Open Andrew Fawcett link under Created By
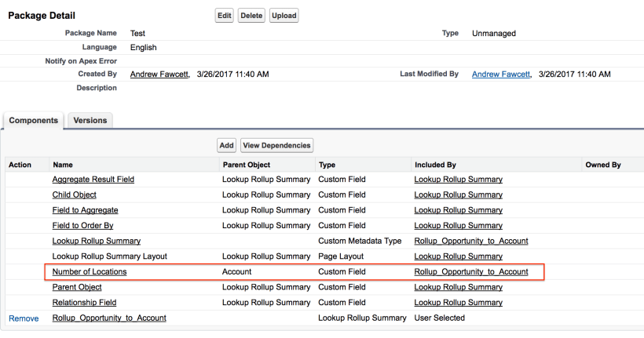 pos(159,74)
